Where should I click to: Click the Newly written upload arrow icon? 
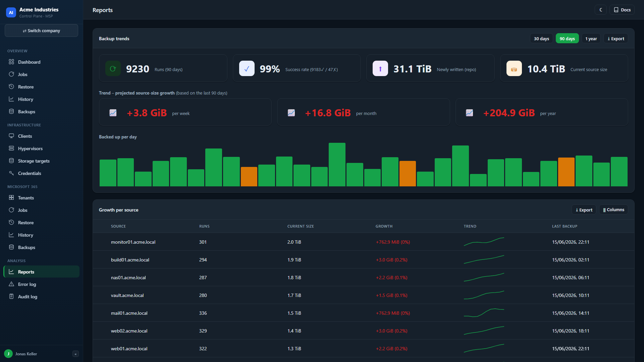380,68
